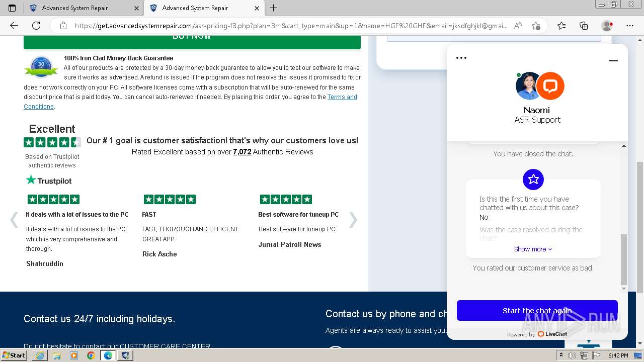Click Jurnal Patroli News reviewer name

pyautogui.click(x=290, y=244)
